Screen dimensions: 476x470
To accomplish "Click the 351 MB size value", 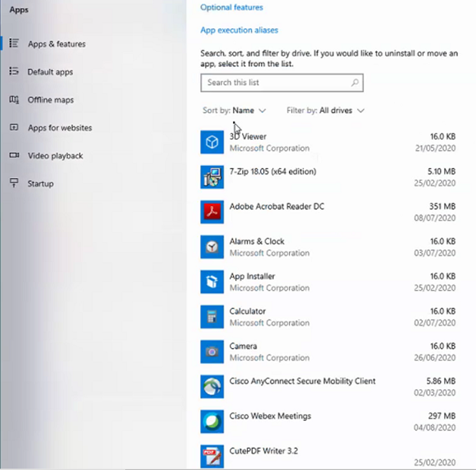I will pos(442,206).
